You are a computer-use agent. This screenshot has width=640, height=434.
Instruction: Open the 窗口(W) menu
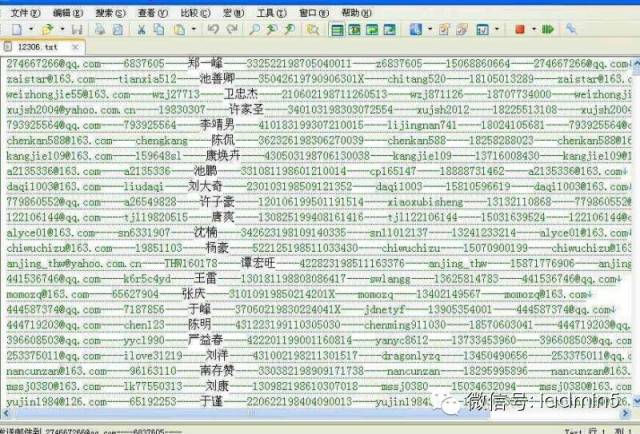point(313,13)
